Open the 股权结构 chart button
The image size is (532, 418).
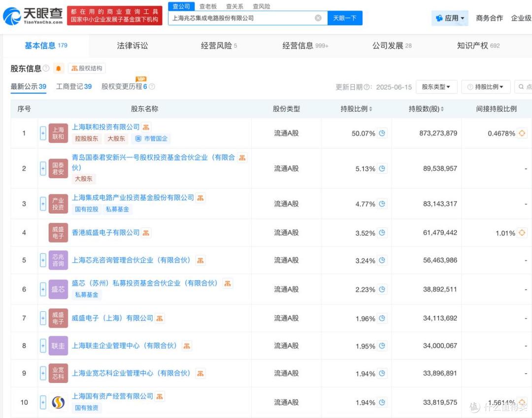click(x=87, y=68)
